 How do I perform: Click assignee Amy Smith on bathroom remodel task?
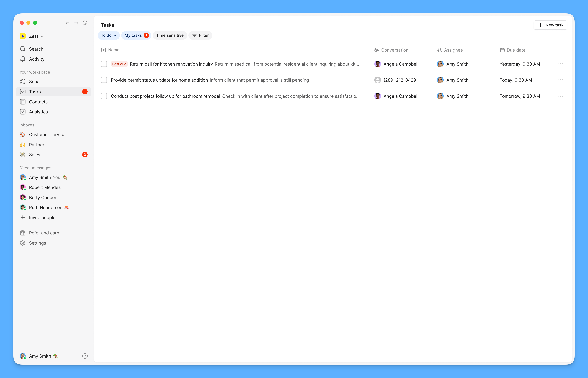[x=453, y=96]
